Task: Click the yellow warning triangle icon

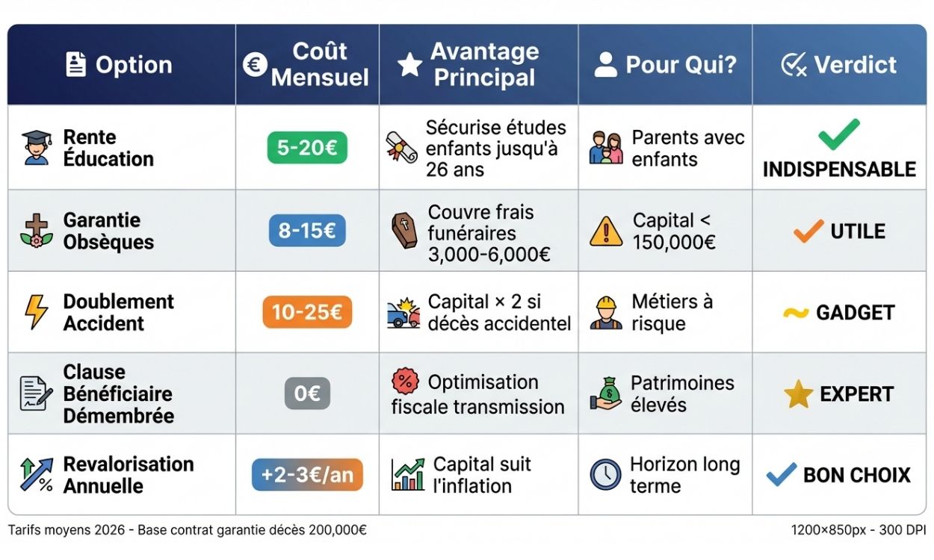Action: (x=605, y=231)
